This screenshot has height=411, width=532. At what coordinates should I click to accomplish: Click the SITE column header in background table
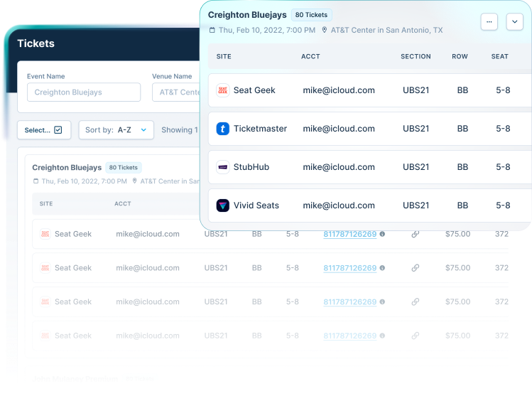pos(46,204)
